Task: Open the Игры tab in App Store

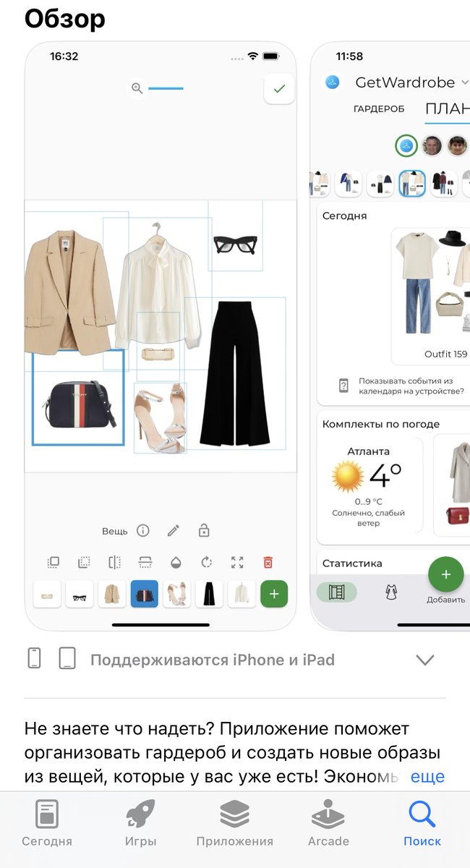Action: [x=140, y=823]
